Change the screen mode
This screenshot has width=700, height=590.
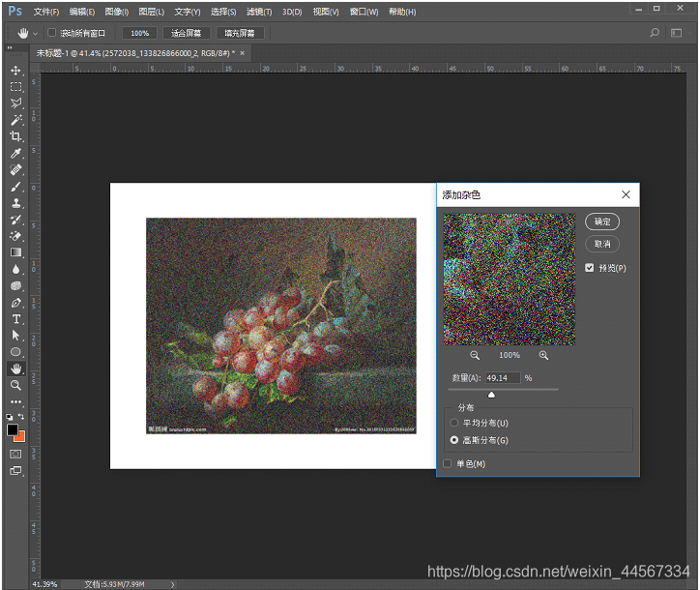click(15, 470)
